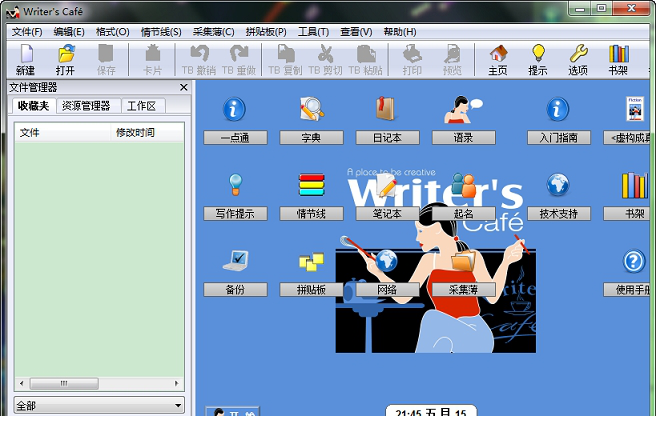Click the file list scroll left arrow
The width and height of the screenshot is (656, 432).
22,383
